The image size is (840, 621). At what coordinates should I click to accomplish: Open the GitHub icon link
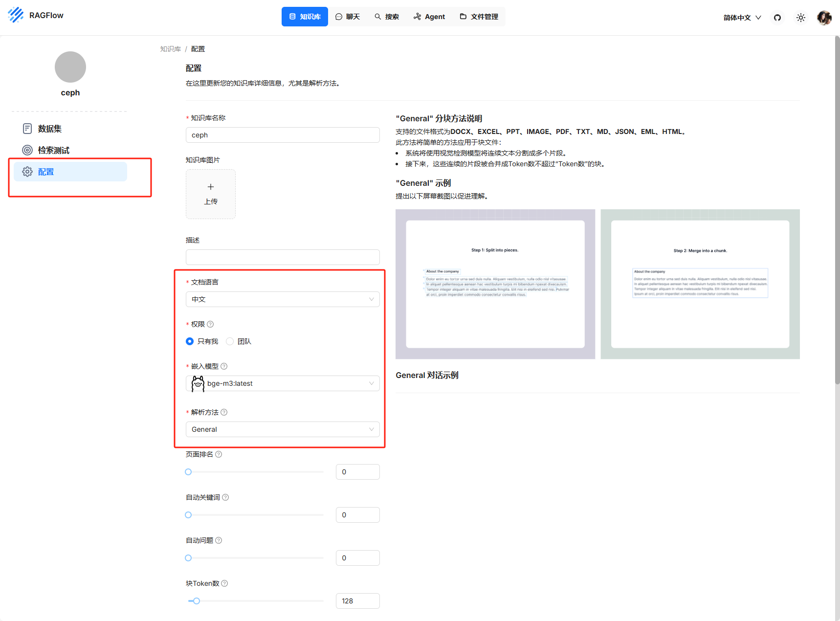[x=777, y=18]
